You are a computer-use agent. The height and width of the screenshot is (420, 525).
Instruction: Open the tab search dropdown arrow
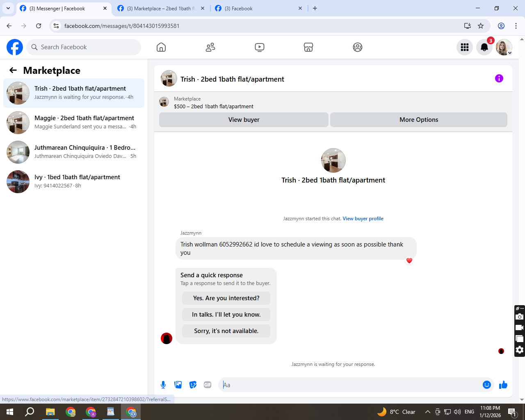click(x=8, y=8)
